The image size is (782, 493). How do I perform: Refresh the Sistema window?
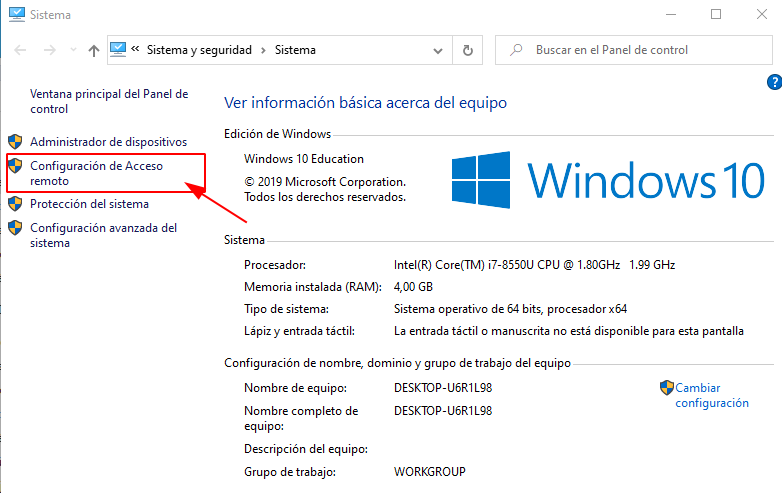point(468,50)
